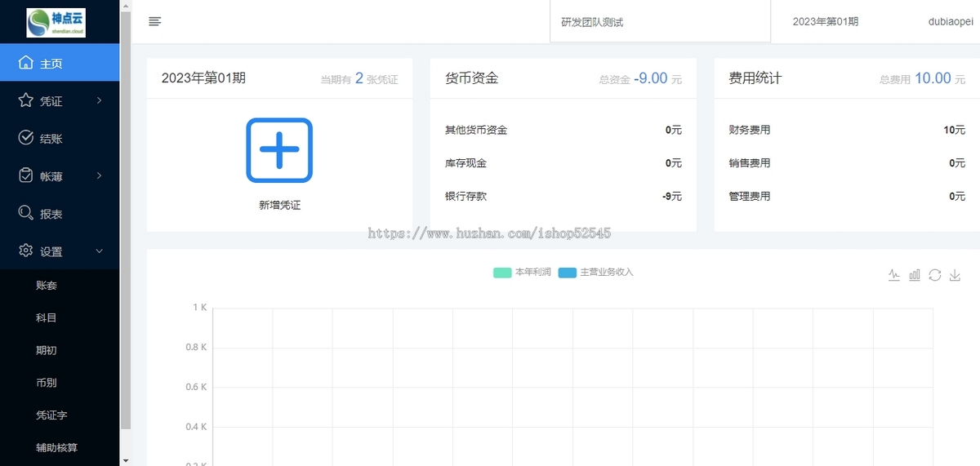Click the checkmark icon beside 结账
The height and width of the screenshot is (466, 980).
(x=26, y=138)
